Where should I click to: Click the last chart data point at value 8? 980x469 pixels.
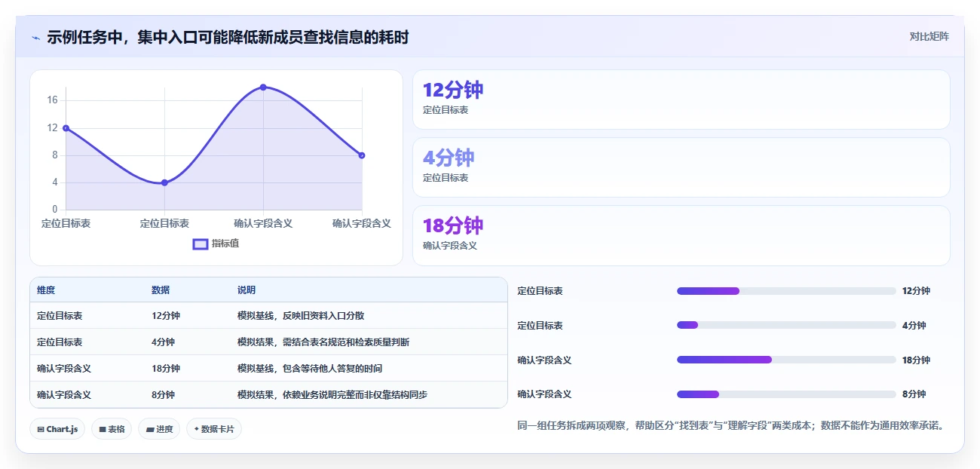362,155
